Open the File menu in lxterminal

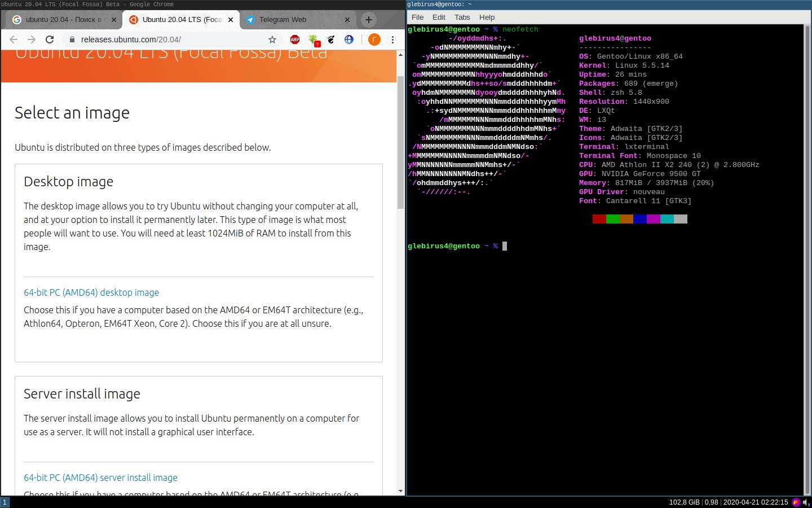(x=418, y=17)
